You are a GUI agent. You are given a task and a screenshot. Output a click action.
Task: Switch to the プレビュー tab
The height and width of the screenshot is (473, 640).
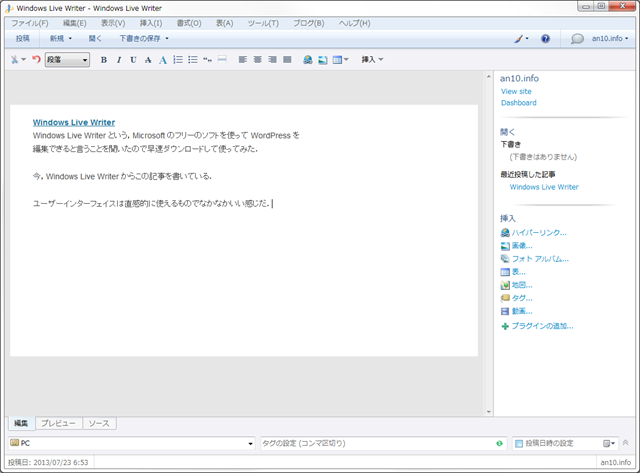(x=58, y=423)
